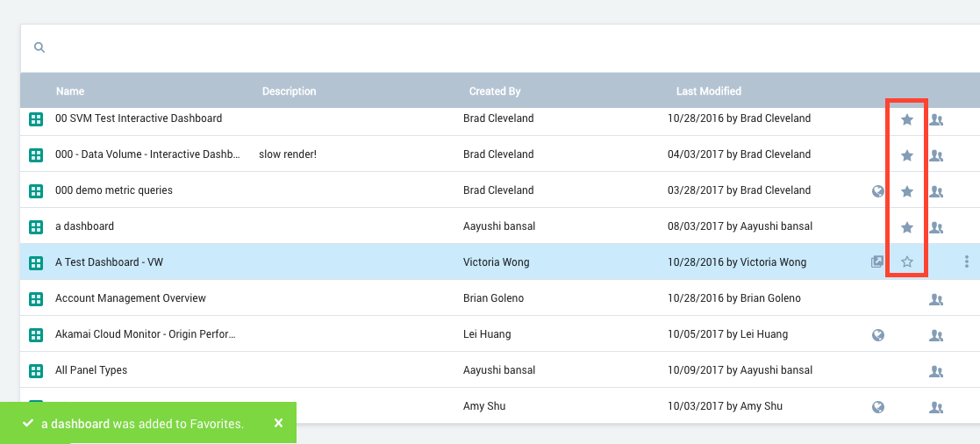Click the globe icon on 000 demo metric queries

pyautogui.click(x=877, y=191)
